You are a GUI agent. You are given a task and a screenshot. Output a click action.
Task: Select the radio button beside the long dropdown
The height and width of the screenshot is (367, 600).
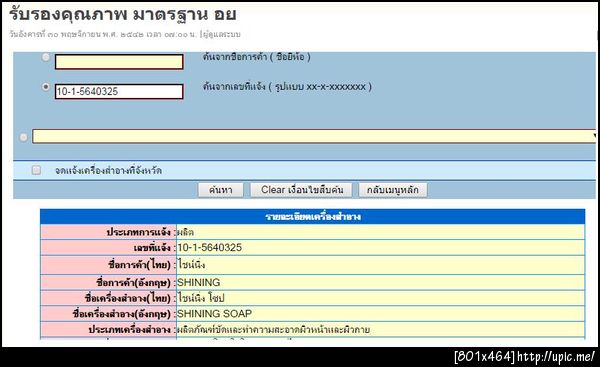coord(23,137)
